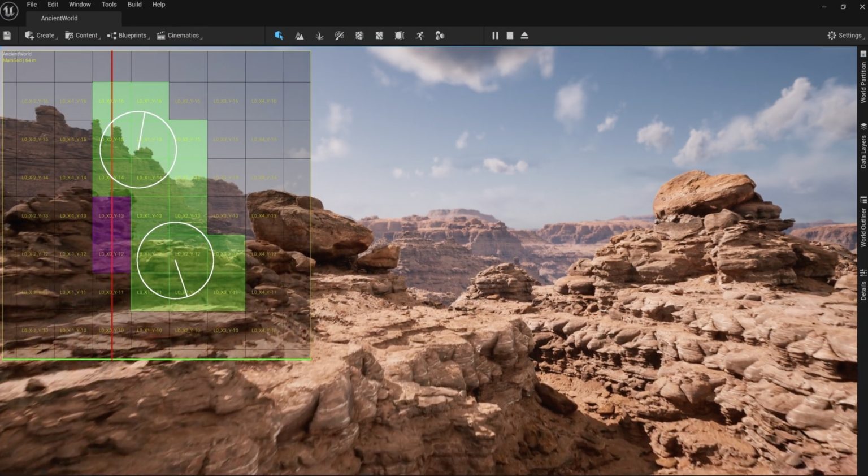The image size is (868, 476).
Task: Open Modeling mode from the toolbar
Action: (x=359, y=36)
